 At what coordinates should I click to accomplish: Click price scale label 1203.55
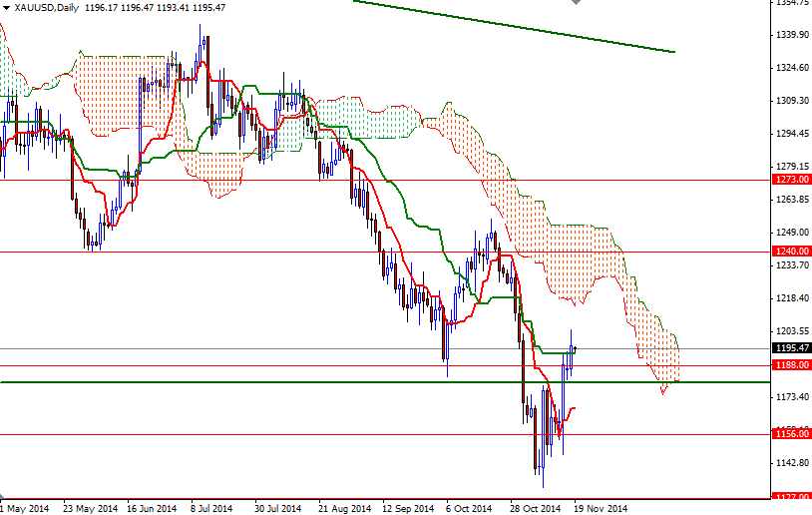792,331
